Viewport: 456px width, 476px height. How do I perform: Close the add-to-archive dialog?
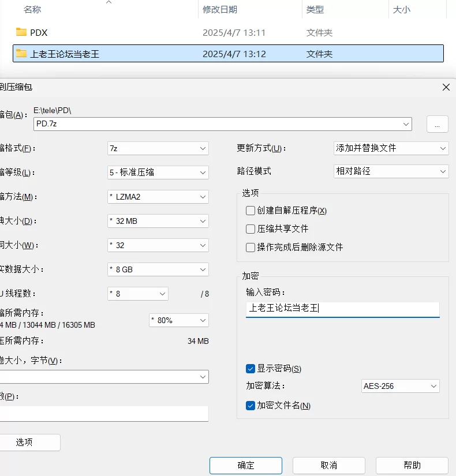pos(446,87)
